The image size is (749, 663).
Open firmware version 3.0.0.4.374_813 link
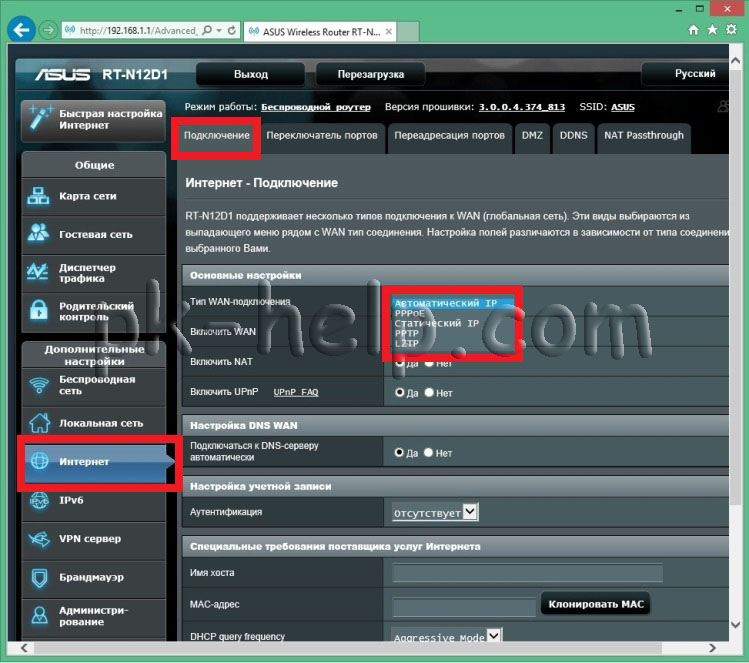coord(522,107)
